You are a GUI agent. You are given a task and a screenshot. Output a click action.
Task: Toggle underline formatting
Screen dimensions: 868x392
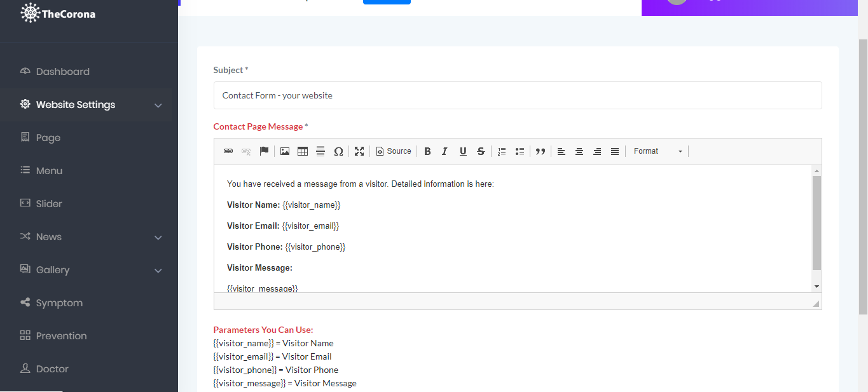point(463,151)
